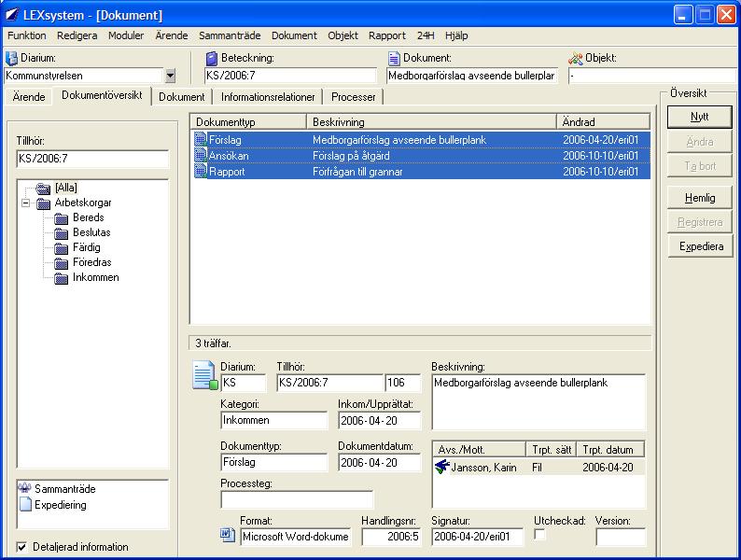Click the Rapport row document icon

point(201,171)
